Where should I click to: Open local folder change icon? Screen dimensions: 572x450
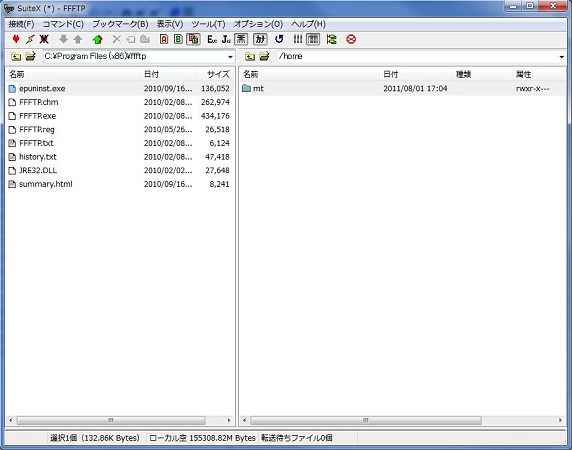click(x=30, y=57)
